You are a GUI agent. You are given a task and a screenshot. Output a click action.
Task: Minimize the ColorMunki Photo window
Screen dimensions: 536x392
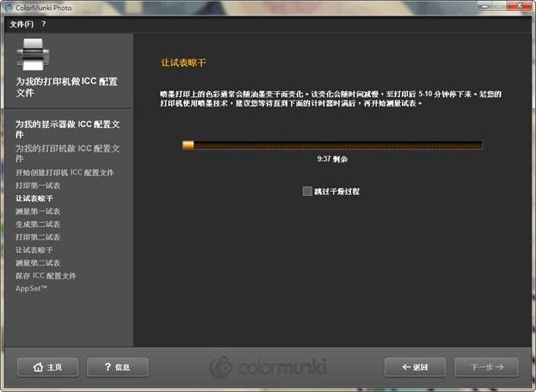[x=485, y=6]
